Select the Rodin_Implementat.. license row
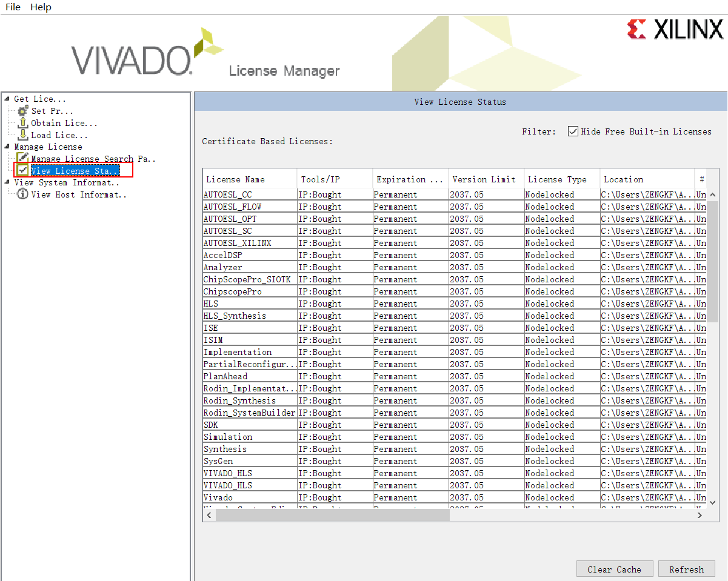The width and height of the screenshot is (728, 581). tap(455, 388)
